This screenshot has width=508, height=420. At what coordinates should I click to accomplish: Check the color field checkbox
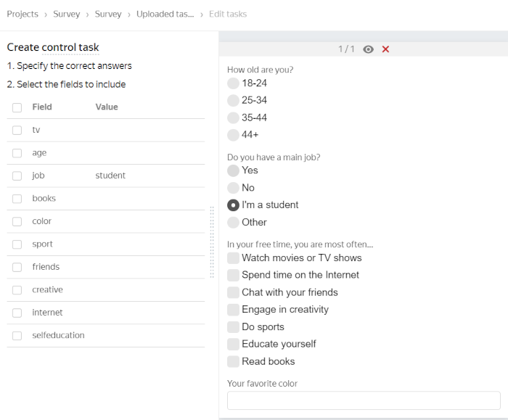pos(17,221)
